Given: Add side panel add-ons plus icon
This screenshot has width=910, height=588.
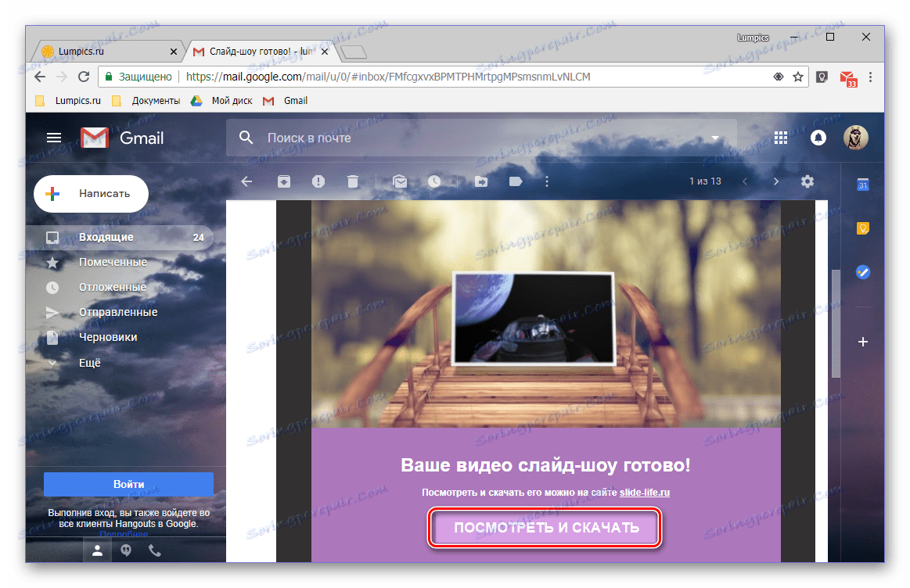Looking at the screenshot, I should point(863,342).
